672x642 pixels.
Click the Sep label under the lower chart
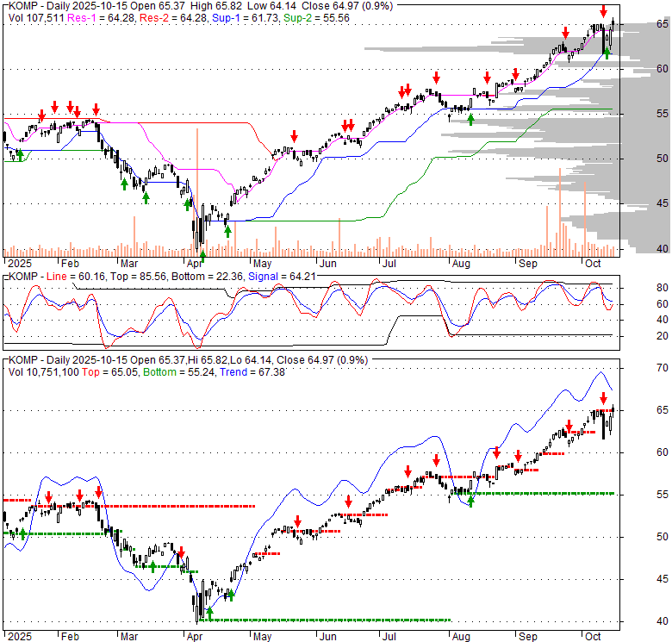[527, 637]
